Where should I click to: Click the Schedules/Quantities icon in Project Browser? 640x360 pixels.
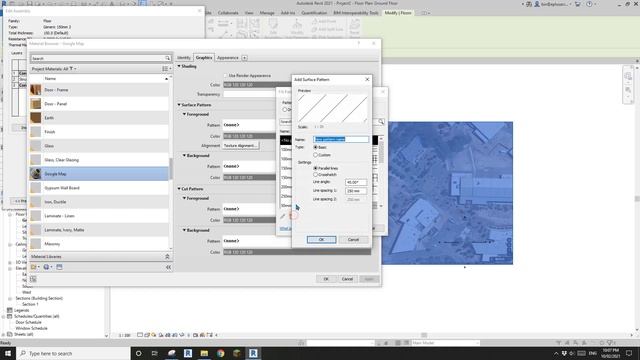point(10,316)
